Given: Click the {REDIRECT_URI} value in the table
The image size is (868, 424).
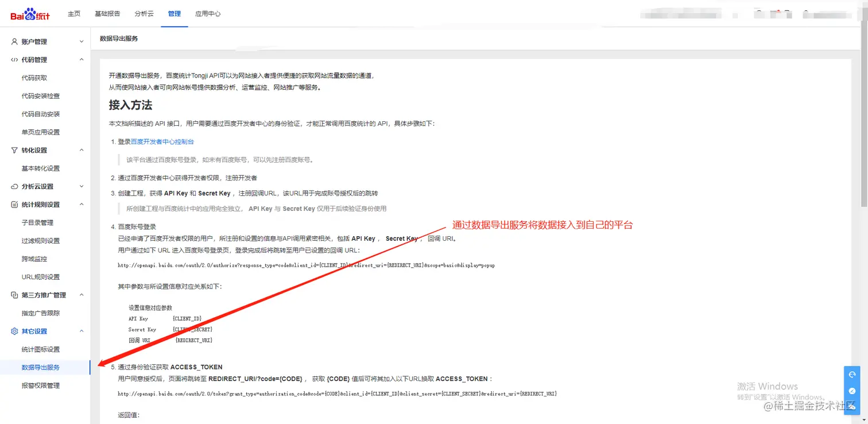Looking at the screenshot, I should [x=194, y=340].
